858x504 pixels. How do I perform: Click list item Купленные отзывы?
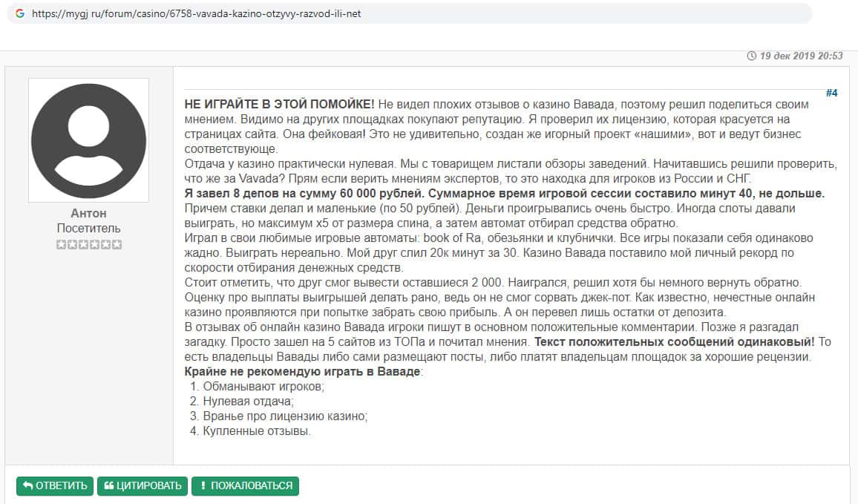click(257, 431)
